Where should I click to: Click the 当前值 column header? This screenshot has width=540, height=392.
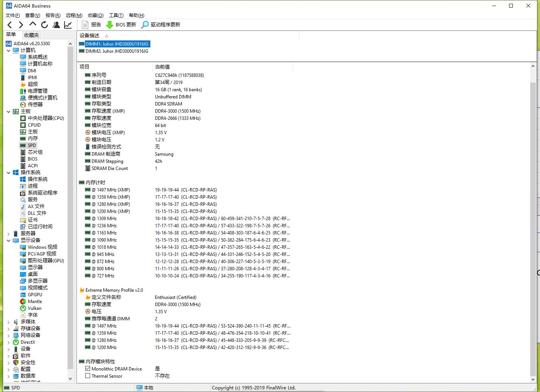click(222, 67)
